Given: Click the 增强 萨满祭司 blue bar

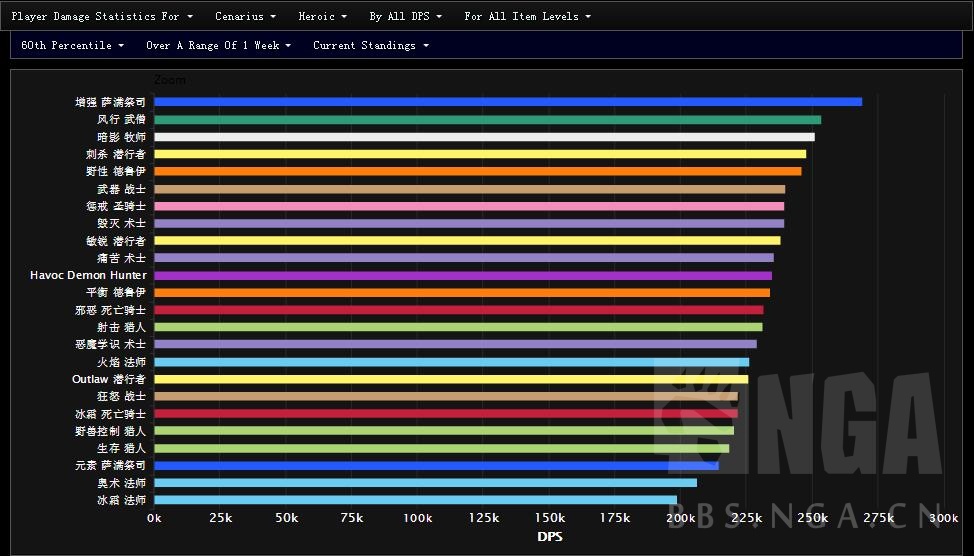Looking at the screenshot, I should (x=508, y=102).
